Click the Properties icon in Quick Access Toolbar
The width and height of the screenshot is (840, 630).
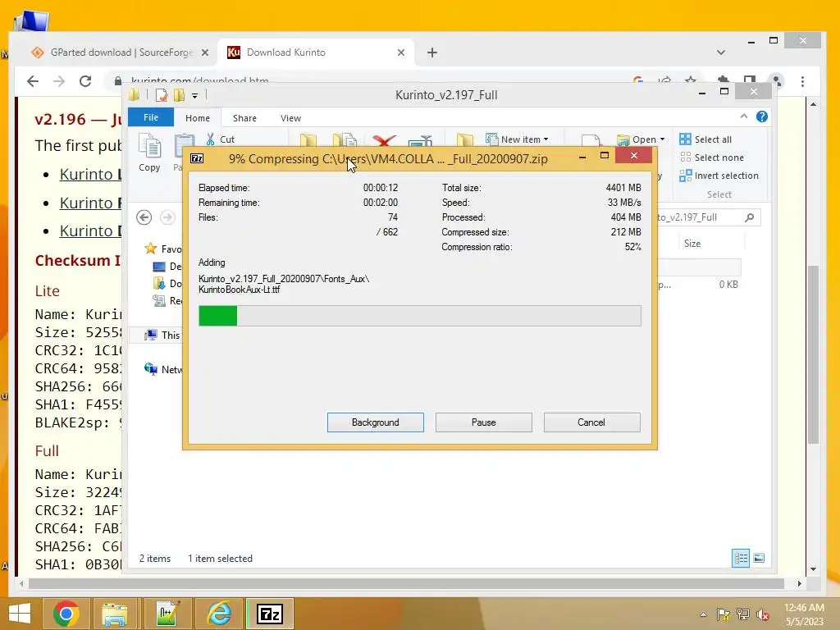click(x=162, y=95)
